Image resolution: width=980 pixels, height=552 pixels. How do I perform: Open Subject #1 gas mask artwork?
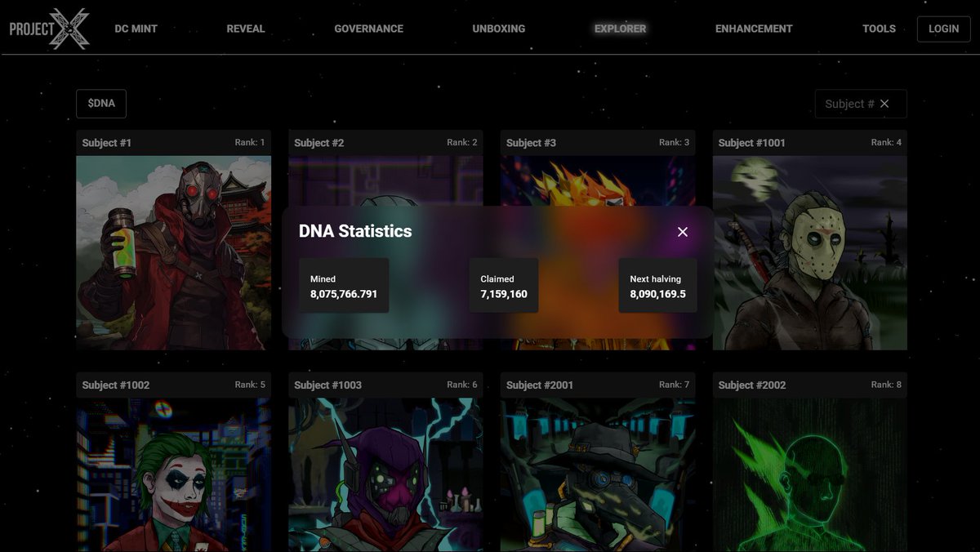tap(173, 253)
